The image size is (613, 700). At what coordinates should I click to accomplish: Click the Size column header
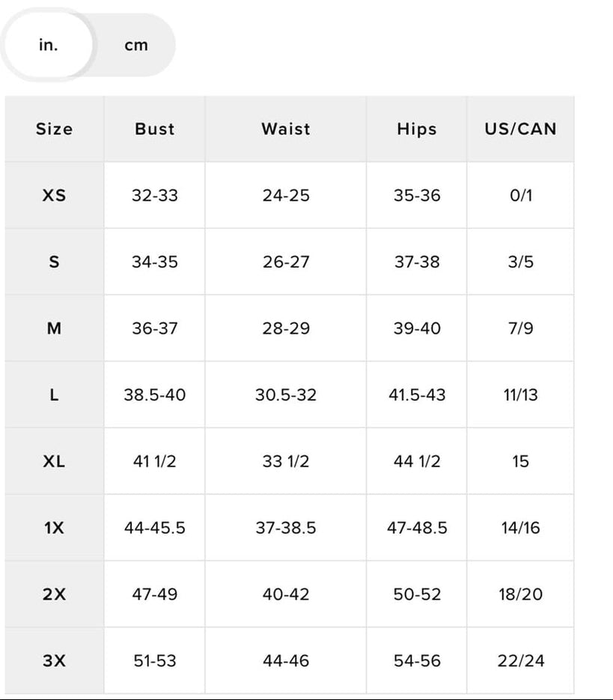coord(53,129)
